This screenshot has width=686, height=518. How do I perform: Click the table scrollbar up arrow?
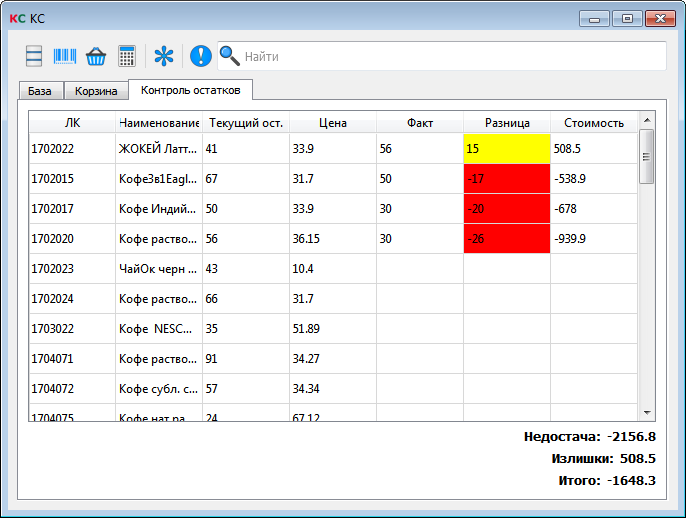pyautogui.click(x=647, y=120)
